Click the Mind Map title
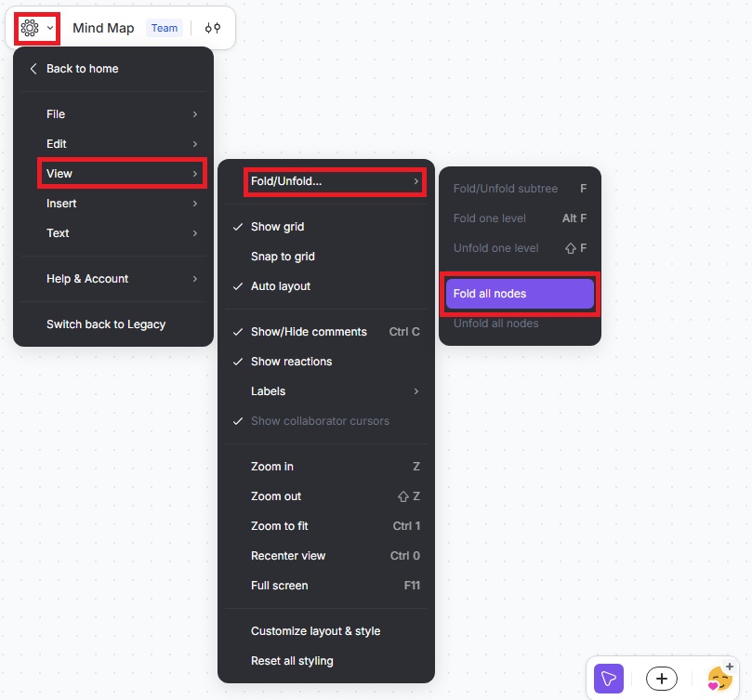This screenshot has height=700, width=752. [103, 28]
